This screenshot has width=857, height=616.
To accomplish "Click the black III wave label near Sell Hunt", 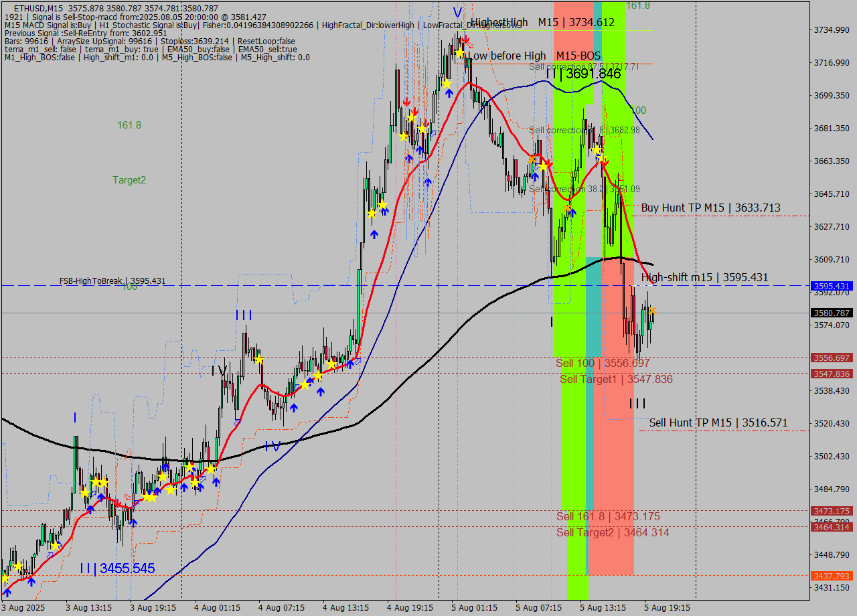I will [637, 403].
